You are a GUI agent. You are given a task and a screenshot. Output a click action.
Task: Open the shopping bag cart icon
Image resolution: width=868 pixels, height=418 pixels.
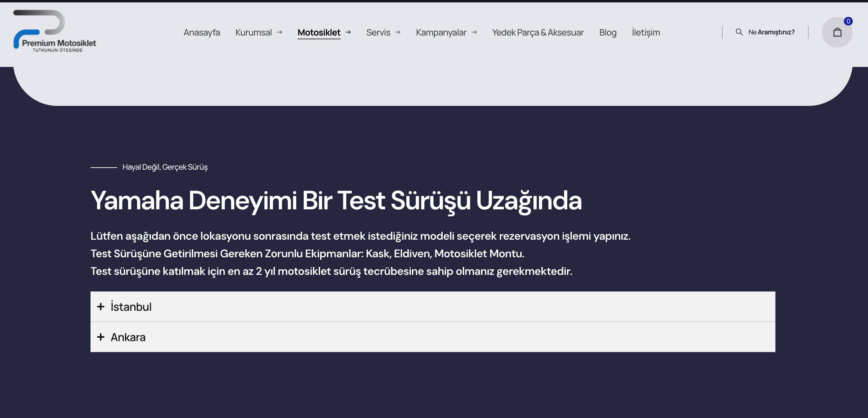[837, 32]
